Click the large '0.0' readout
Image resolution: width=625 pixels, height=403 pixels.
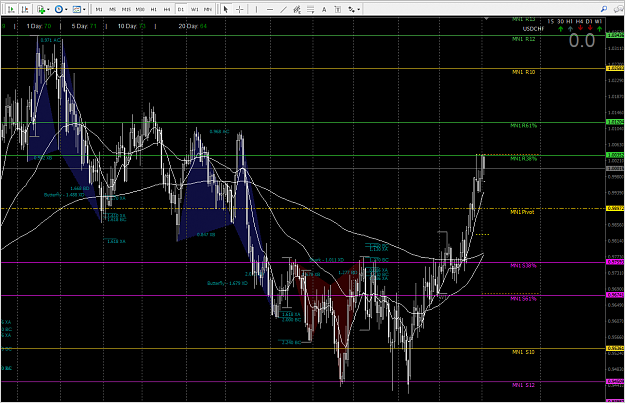(582, 41)
